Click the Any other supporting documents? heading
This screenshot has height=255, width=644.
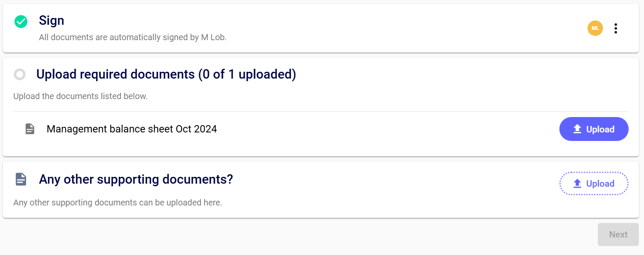(136, 179)
